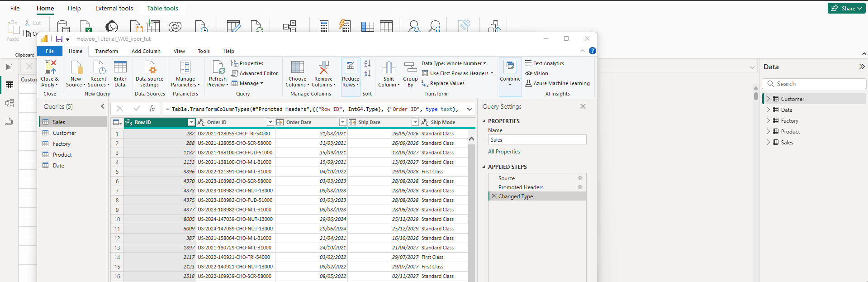Expand the Sales table in Data pane
This screenshot has height=282, width=868.
click(768, 142)
